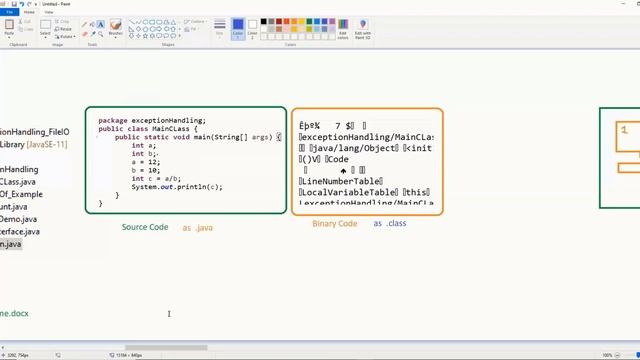The height and width of the screenshot is (360, 640).
Task: Select the Pencil tool
Action: [84, 24]
